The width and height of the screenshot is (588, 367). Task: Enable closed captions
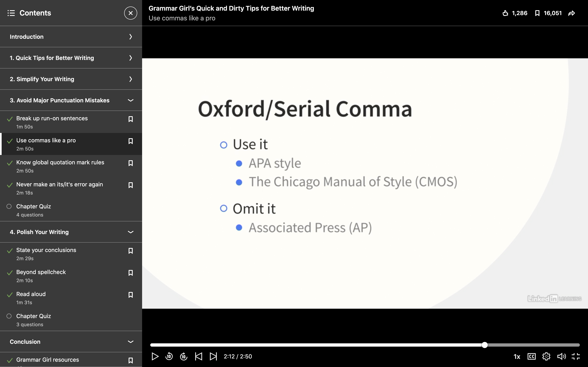coord(532,356)
